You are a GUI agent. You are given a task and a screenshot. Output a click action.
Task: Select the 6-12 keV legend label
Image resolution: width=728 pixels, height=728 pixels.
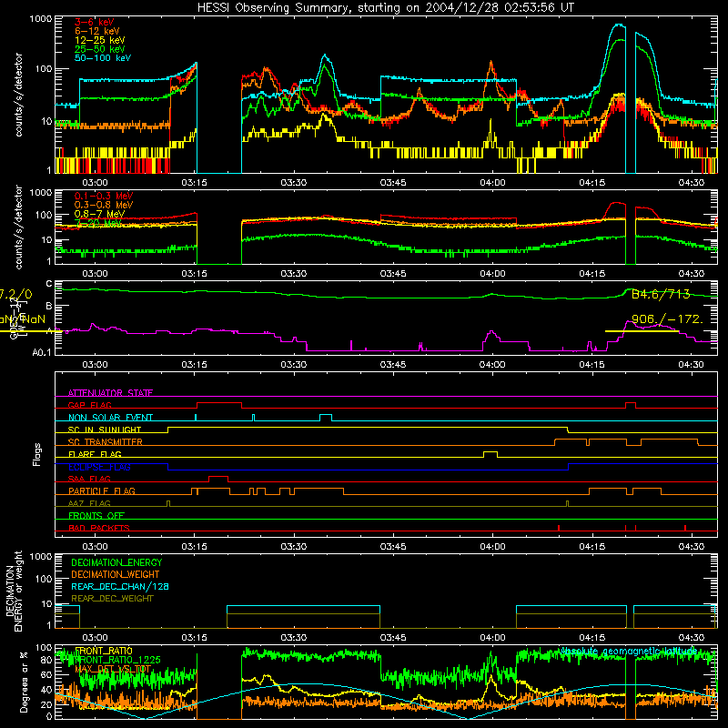97,31
